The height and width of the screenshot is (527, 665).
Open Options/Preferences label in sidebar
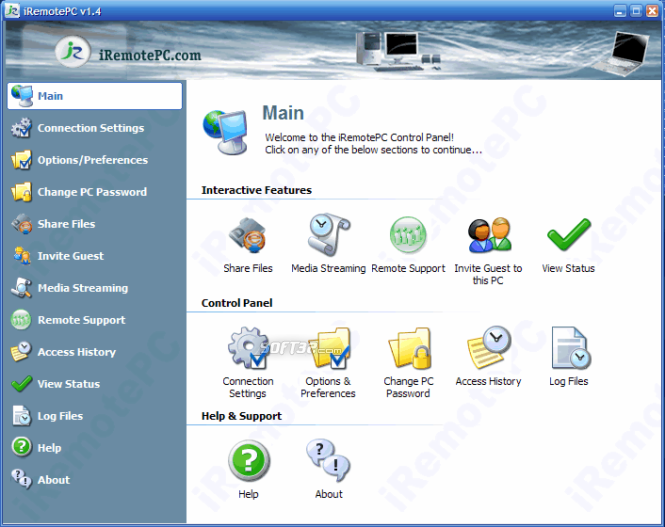click(93, 160)
